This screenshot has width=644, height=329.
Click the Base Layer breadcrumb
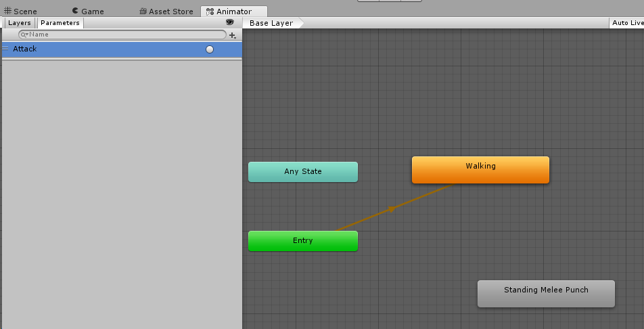coord(271,23)
